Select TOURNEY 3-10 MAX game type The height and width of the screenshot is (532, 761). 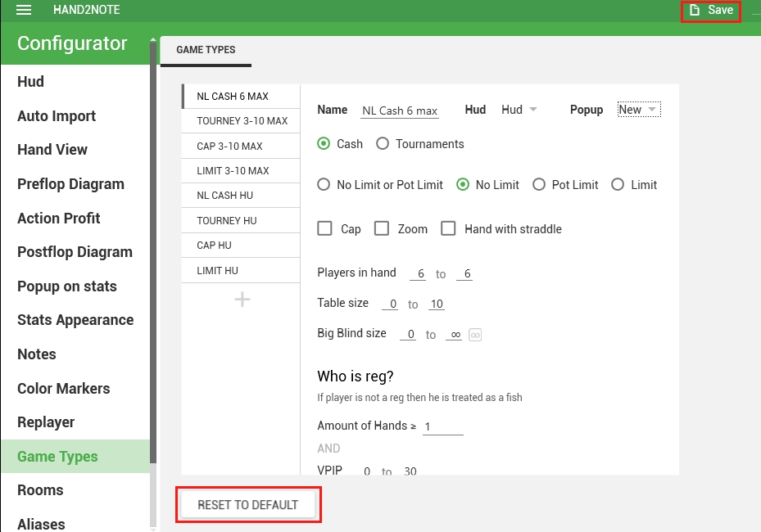tap(242, 121)
